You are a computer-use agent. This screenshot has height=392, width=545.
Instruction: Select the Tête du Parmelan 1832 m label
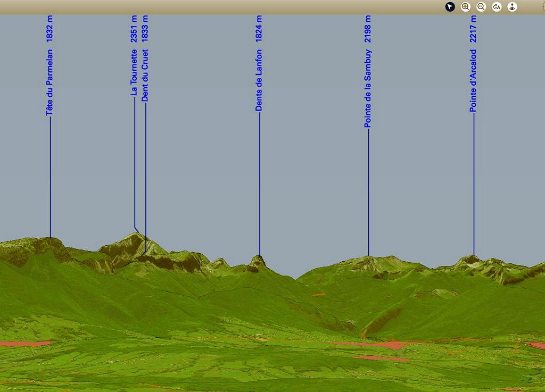point(50,65)
